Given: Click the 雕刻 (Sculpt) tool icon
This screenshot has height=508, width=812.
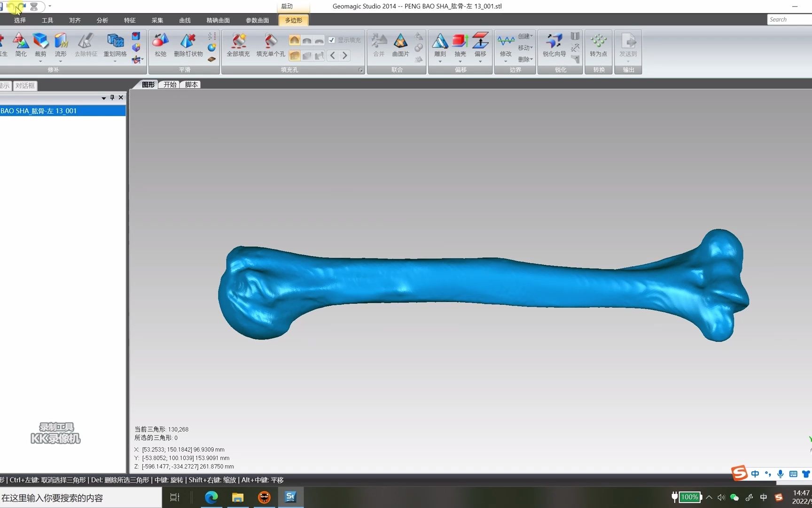Looking at the screenshot, I should 440,41.
